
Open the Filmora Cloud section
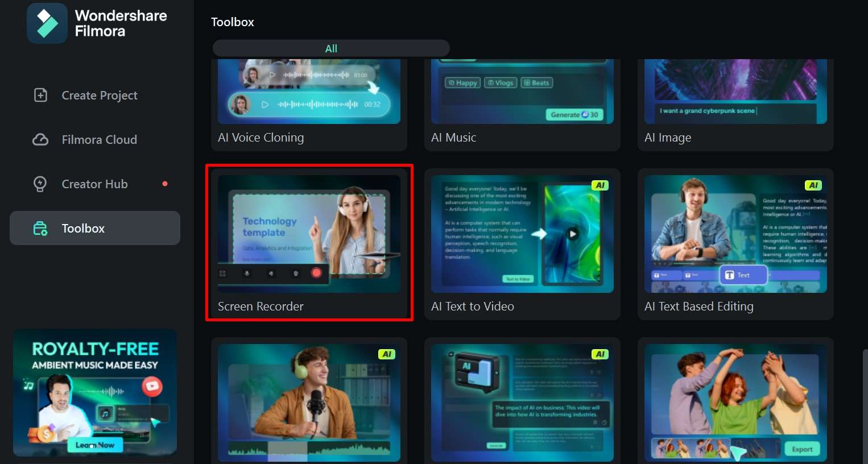pos(95,139)
